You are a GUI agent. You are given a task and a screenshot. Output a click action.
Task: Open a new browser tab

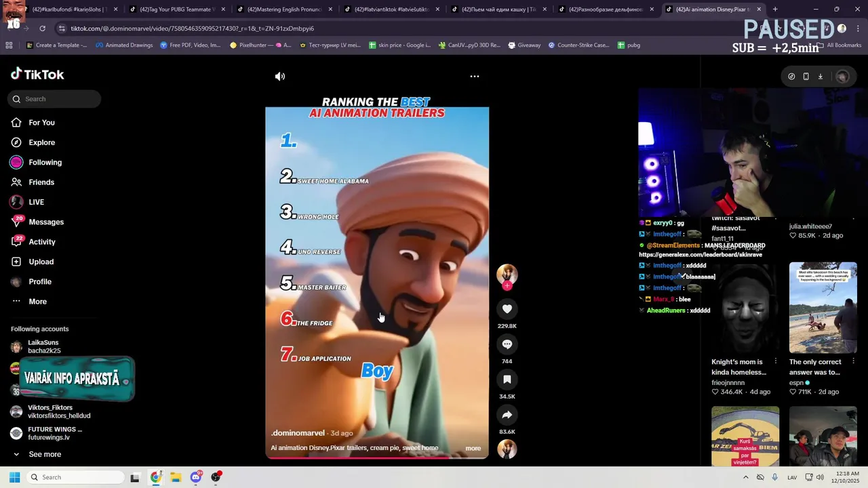[775, 9]
